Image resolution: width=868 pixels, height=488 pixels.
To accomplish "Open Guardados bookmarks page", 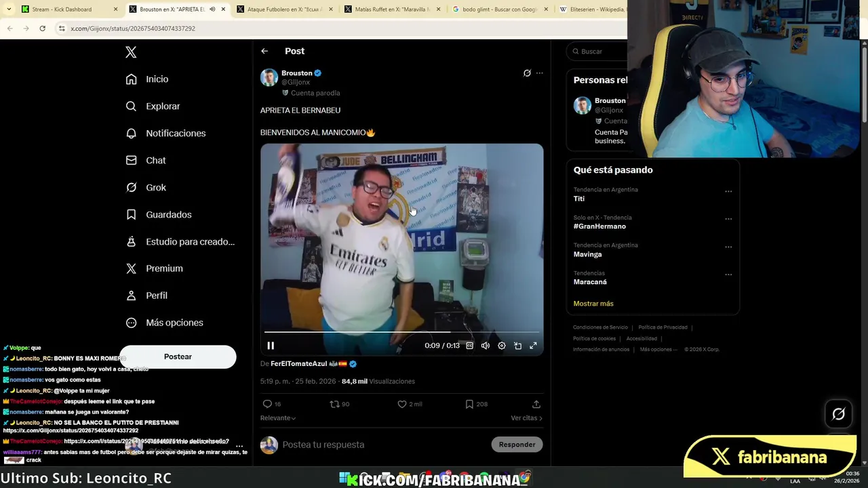I will click(168, 215).
